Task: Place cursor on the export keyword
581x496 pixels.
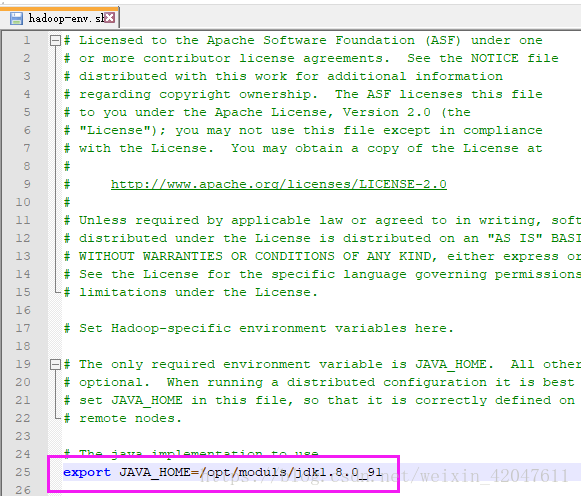Action: pyautogui.click(x=87, y=472)
